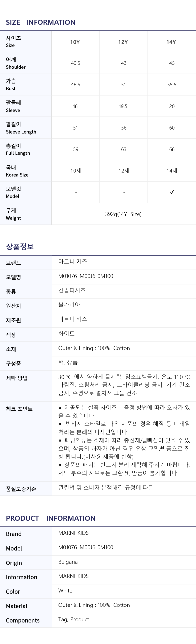Viewport: 196px width, 644px height.
Task: Click the 체크 포인트 row label
Action: [19, 409]
